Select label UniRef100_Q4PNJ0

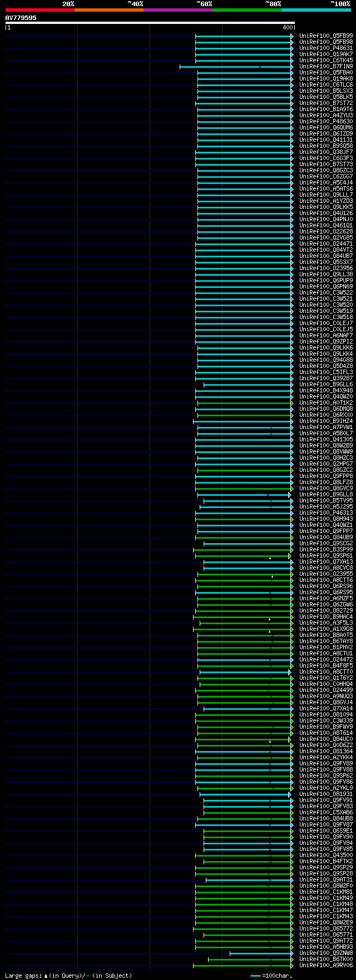point(326,219)
